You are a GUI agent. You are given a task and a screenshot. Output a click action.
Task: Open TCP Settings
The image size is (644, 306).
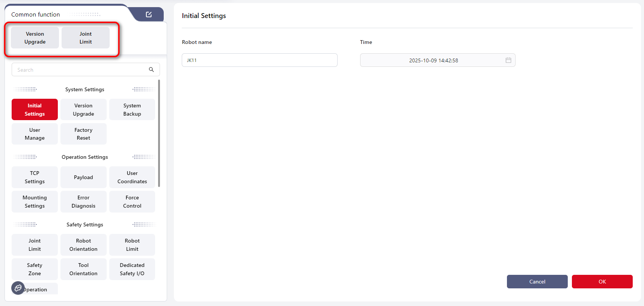coord(35,177)
